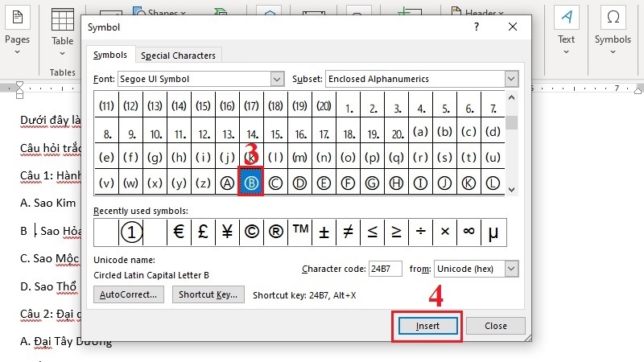Select the circled K symbol
The width and height of the screenshot is (644, 362).
click(469, 183)
